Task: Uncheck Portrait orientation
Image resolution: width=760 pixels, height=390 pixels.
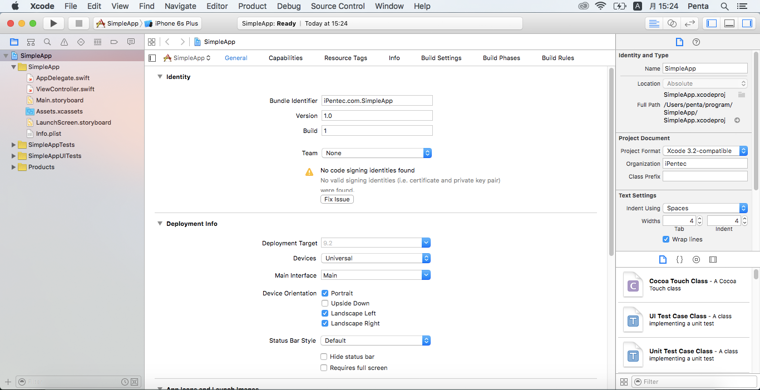Action: click(325, 293)
